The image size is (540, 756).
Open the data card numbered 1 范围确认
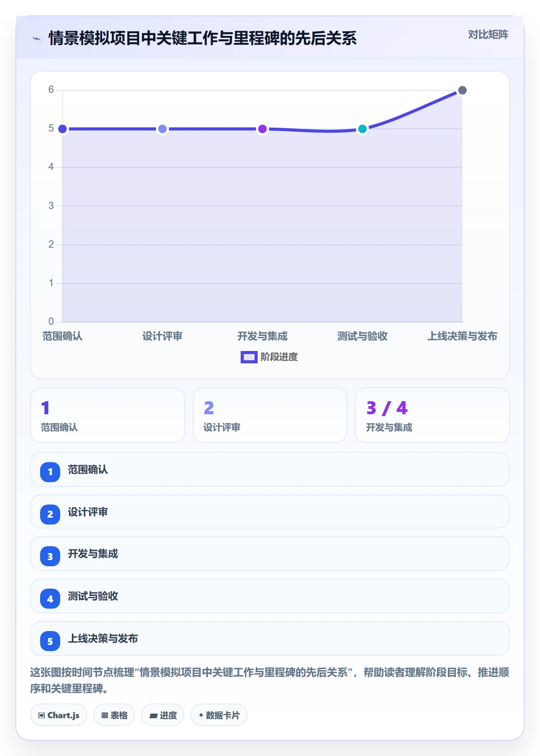click(x=108, y=415)
